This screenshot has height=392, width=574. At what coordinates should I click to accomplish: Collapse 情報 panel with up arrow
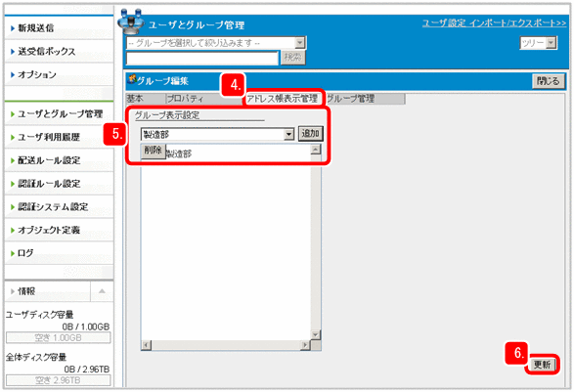[x=102, y=291]
